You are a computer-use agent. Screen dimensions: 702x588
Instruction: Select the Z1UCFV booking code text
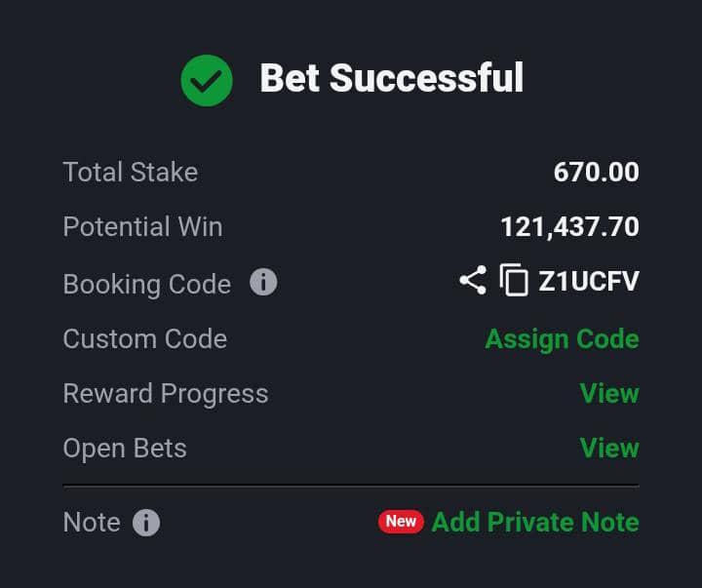tap(589, 281)
